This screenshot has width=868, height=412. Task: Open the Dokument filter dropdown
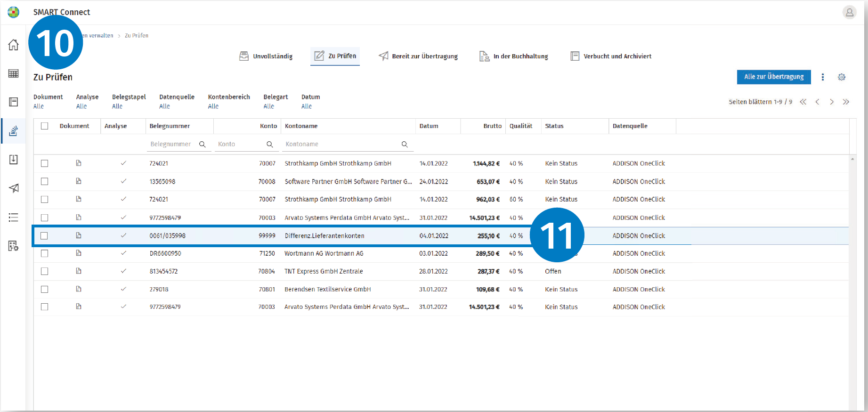pyautogui.click(x=48, y=102)
